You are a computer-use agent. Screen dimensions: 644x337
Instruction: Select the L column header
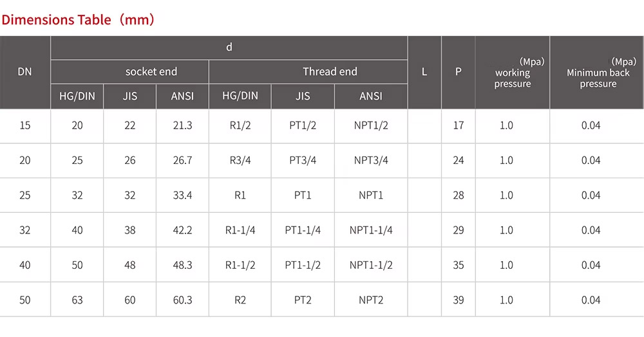click(424, 72)
